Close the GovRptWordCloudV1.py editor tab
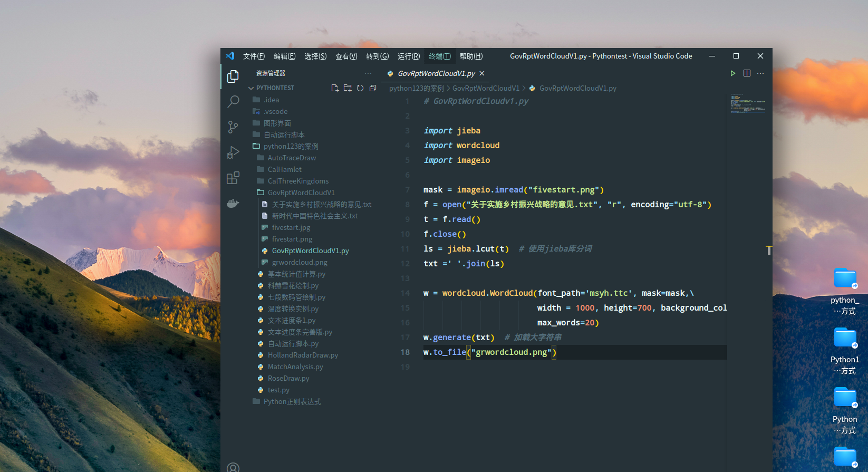 coord(482,73)
